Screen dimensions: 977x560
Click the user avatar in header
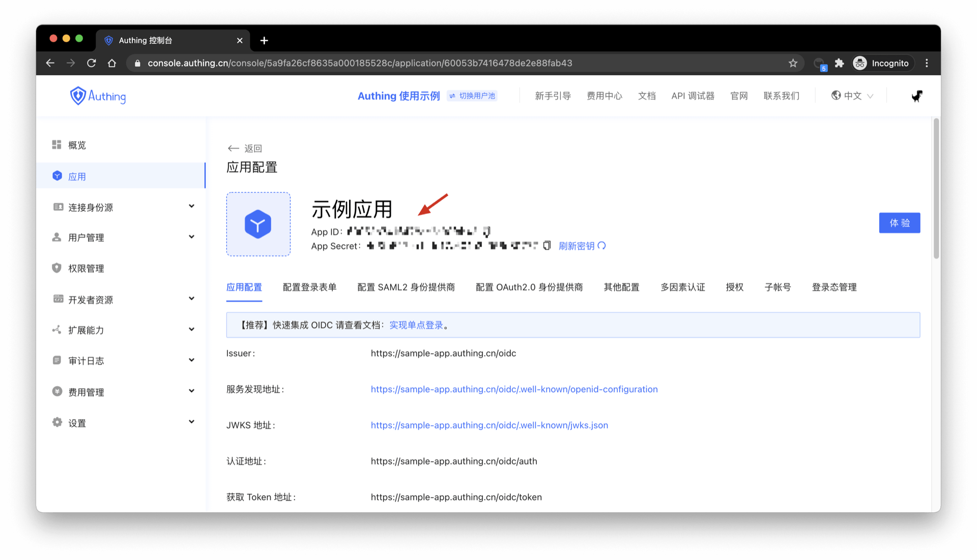(916, 96)
